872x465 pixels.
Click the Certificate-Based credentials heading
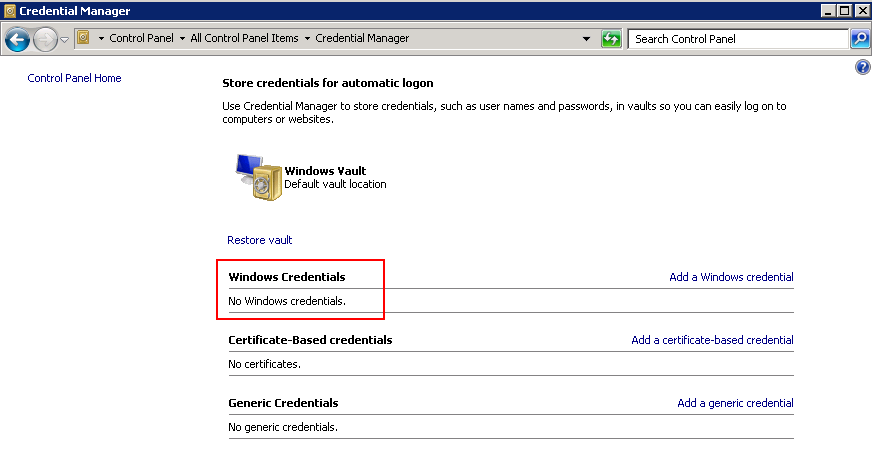tap(310, 340)
